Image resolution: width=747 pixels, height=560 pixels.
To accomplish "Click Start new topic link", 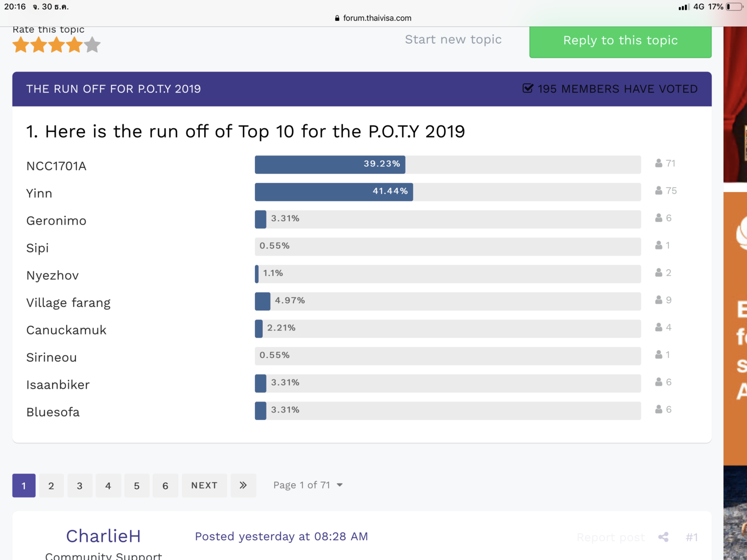I will [453, 39].
